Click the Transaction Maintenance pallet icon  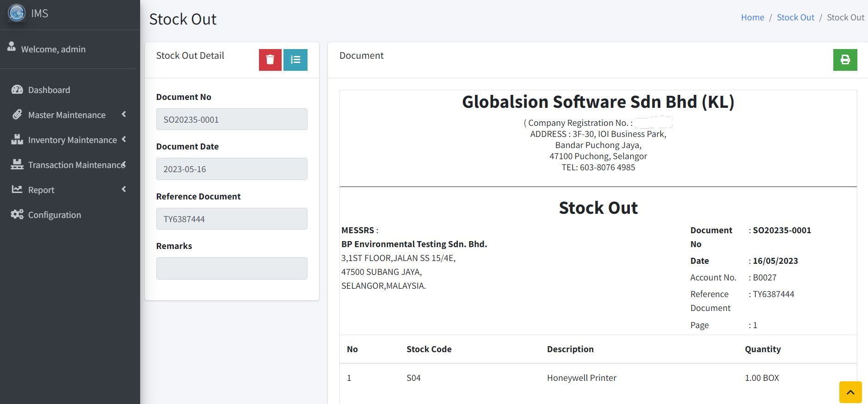tap(17, 164)
